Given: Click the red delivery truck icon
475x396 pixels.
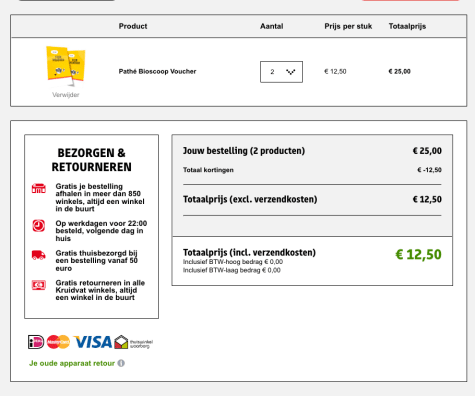Looking at the screenshot, I should [39, 255].
